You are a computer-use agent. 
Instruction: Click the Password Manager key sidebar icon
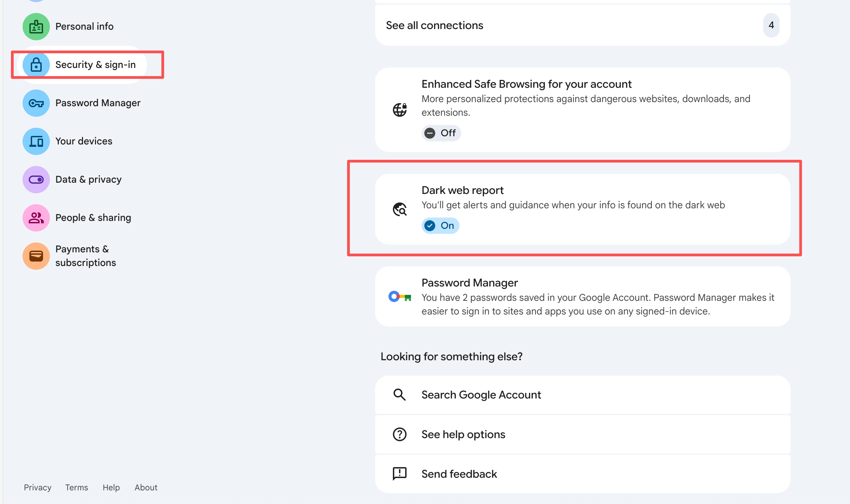tap(36, 103)
